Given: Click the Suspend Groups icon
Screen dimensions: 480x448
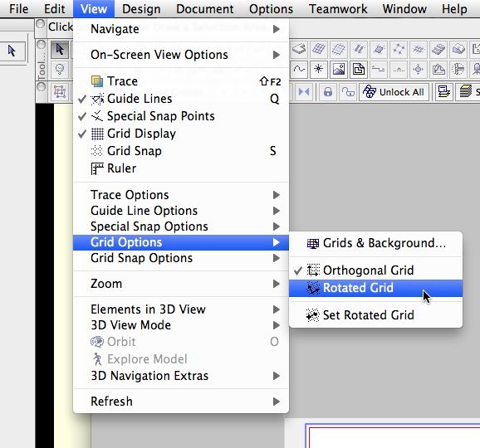Looking at the screenshot, I should [x=60, y=92].
